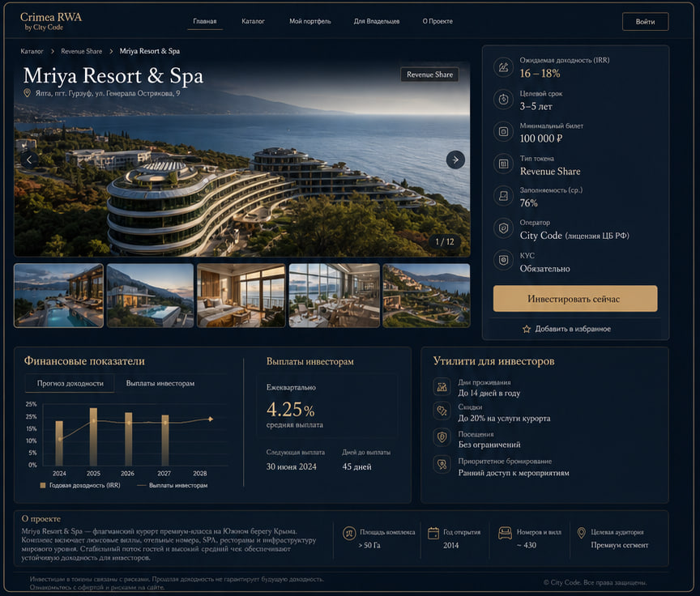Click the > 50 Га area value
Viewport: 700px width, 596px height.
click(x=369, y=545)
